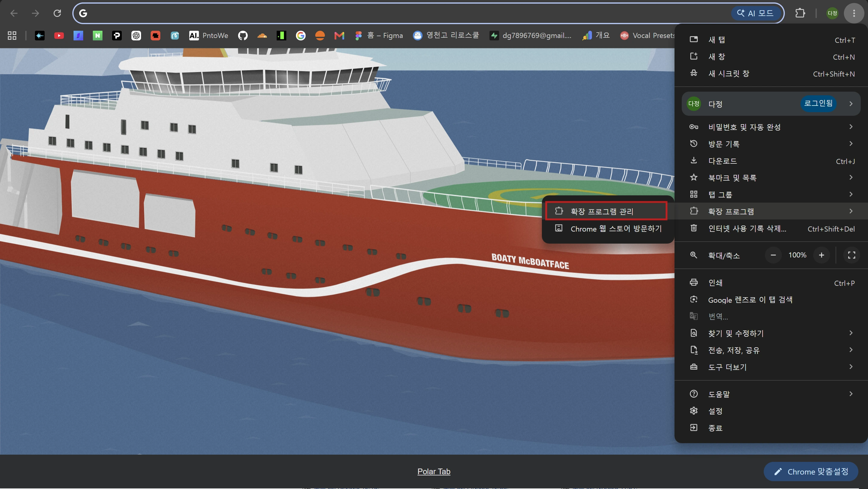Choose 종료 to quit Chrome
Viewport: 868px width, 489px height.
(x=771, y=428)
